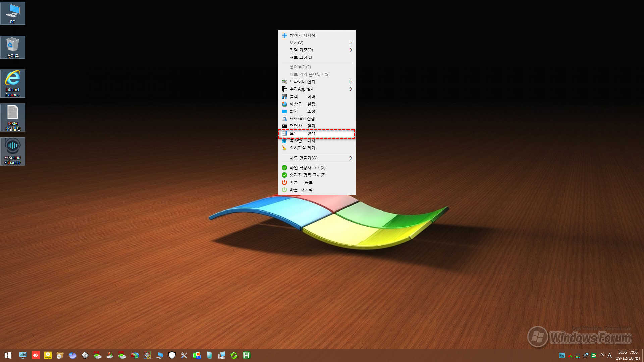Launch the red AnyDesk-style taskbar icon
644x362 pixels.
tap(36, 355)
